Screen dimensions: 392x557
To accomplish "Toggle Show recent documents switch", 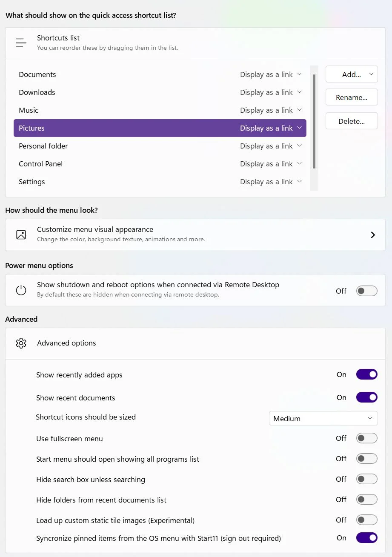I will 367,397.
